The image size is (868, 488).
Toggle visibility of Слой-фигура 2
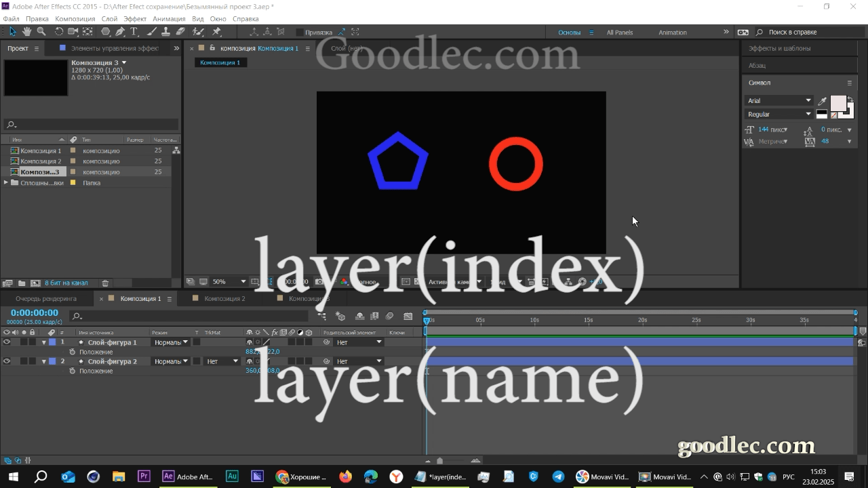pyautogui.click(x=5, y=361)
